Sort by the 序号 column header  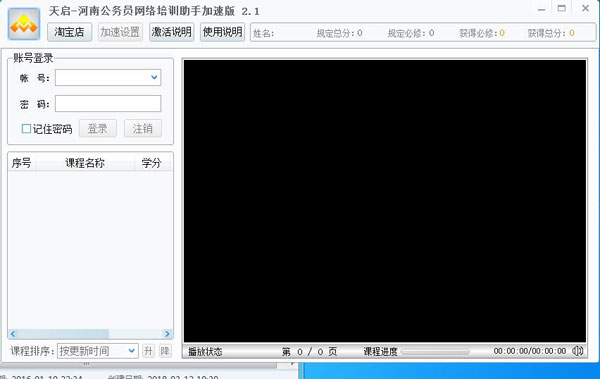[x=21, y=163]
